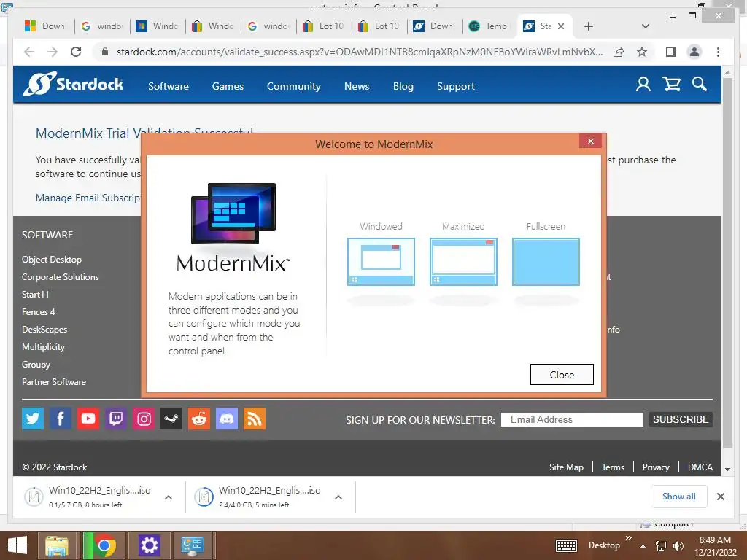Open Stardock's YouTube channel icon
Image resolution: width=747 pixels, height=560 pixels.
(x=88, y=419)
